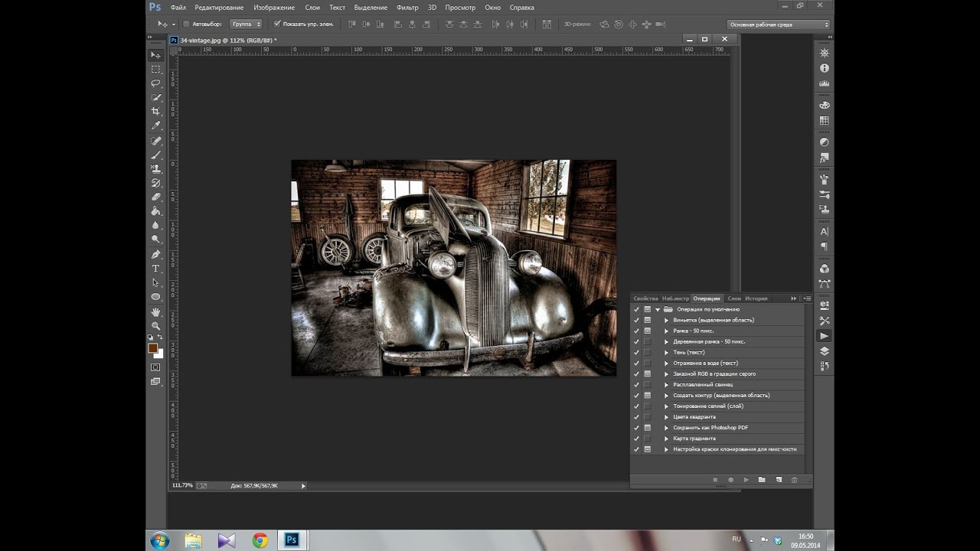The width and height of the screenshot is (980, 551).
Task: Select the Rectangular Marquee tool
Action: pos(156,70)
